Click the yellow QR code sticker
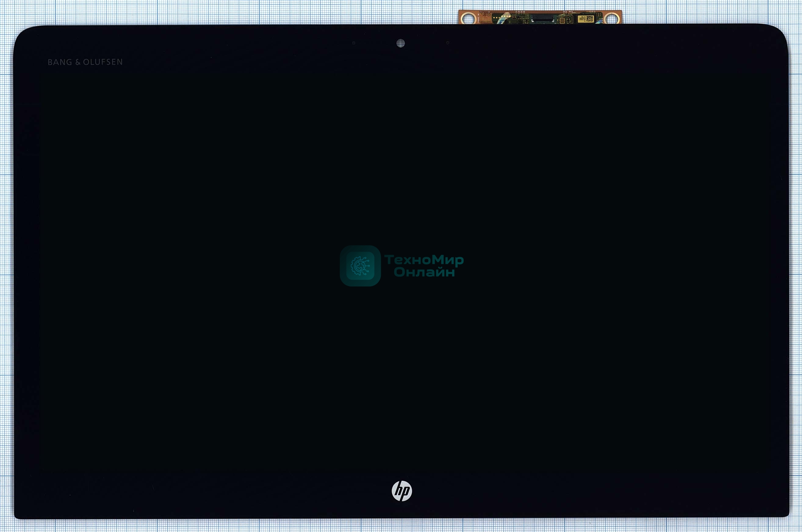This screenshot has width=802, height=532. coord(586,19)
